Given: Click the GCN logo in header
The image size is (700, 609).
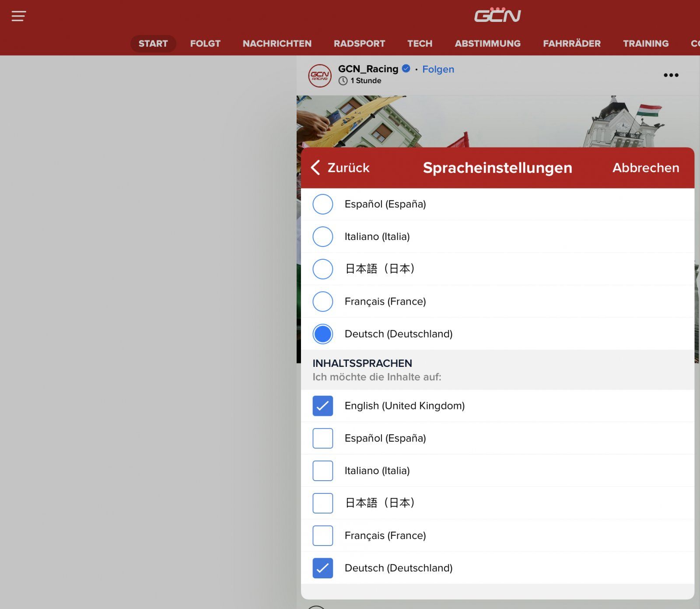Looking at the screenshot, I should point(497,15).
